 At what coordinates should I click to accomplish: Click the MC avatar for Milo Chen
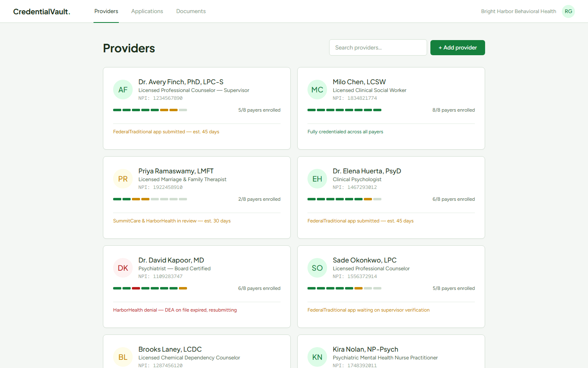317,90
